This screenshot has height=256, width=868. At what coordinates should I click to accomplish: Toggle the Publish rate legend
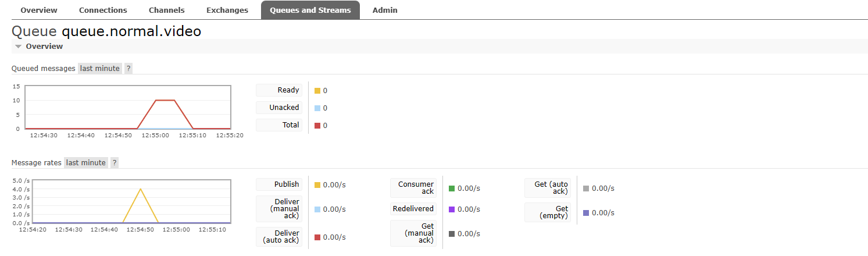[279, 184]
